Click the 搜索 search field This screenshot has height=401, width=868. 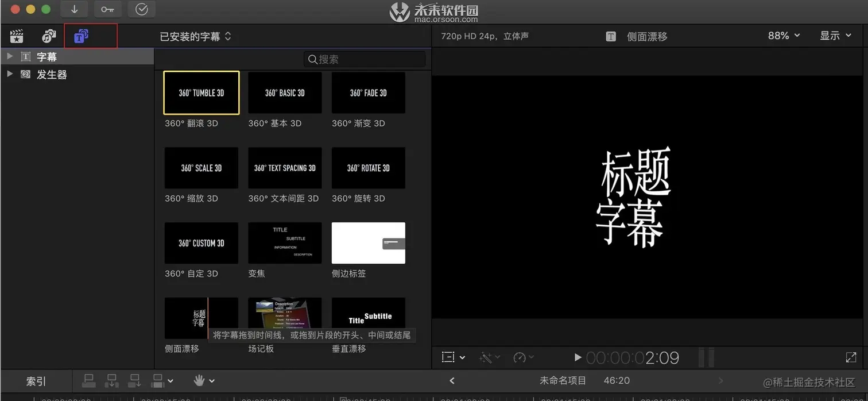tap(365, 59)
